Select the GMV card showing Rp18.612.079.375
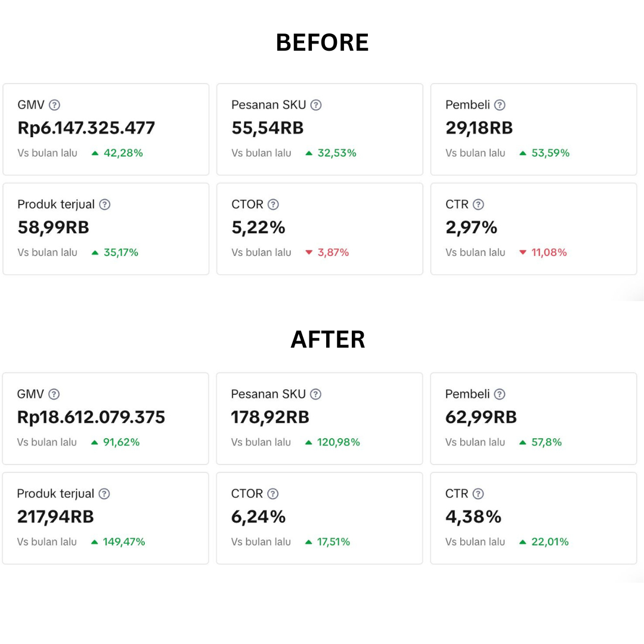Viewport: 644px width, 644px height. [106, 419]
